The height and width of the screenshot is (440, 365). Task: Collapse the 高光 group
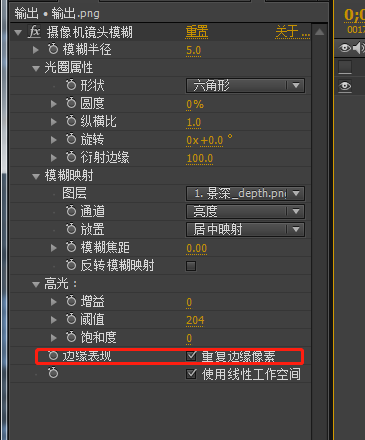36,285
